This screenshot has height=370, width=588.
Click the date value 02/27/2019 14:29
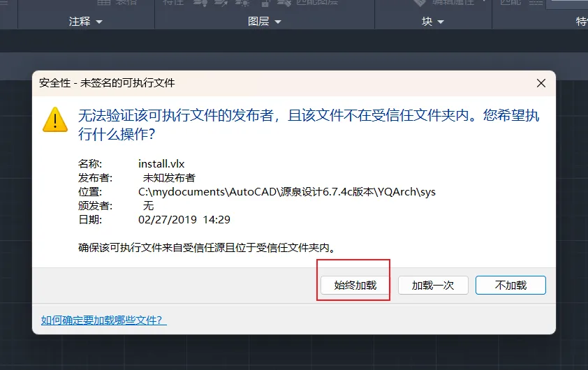pyautogui.click(x=184, y=220)
